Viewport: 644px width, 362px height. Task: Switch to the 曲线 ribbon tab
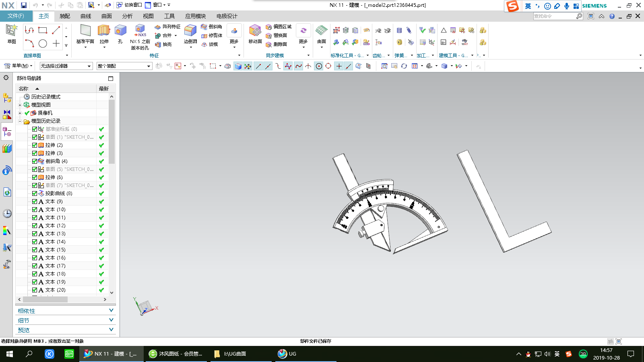click(x=86, y=16)
